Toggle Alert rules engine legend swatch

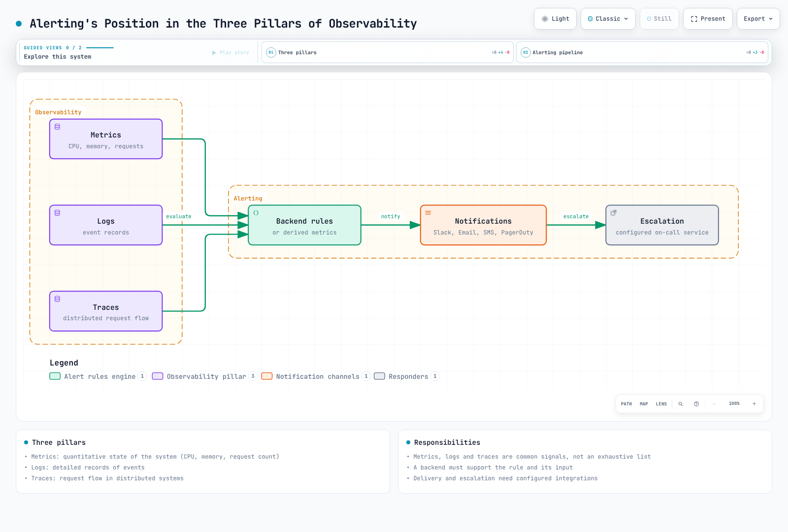pyautogui.click(x=55, y=376)
